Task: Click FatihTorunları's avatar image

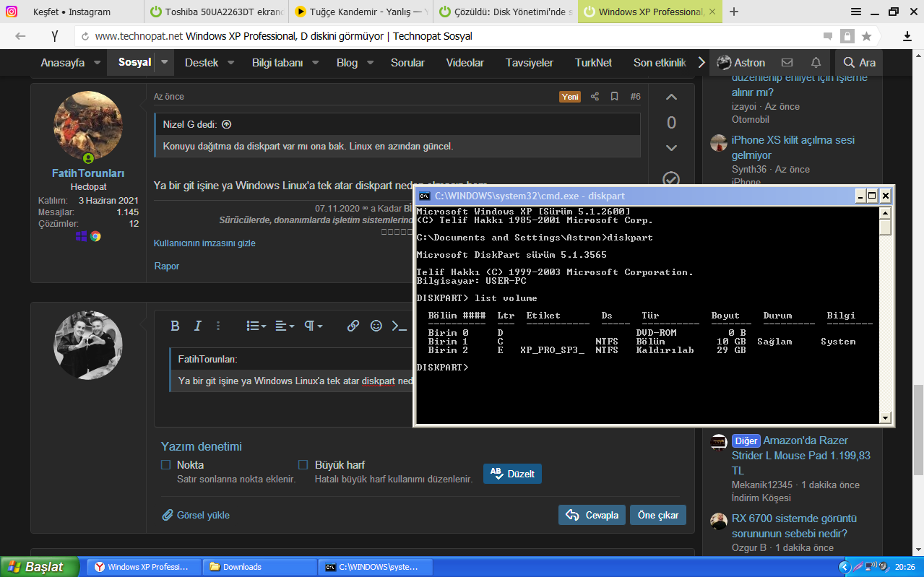Action: [88, 126]
